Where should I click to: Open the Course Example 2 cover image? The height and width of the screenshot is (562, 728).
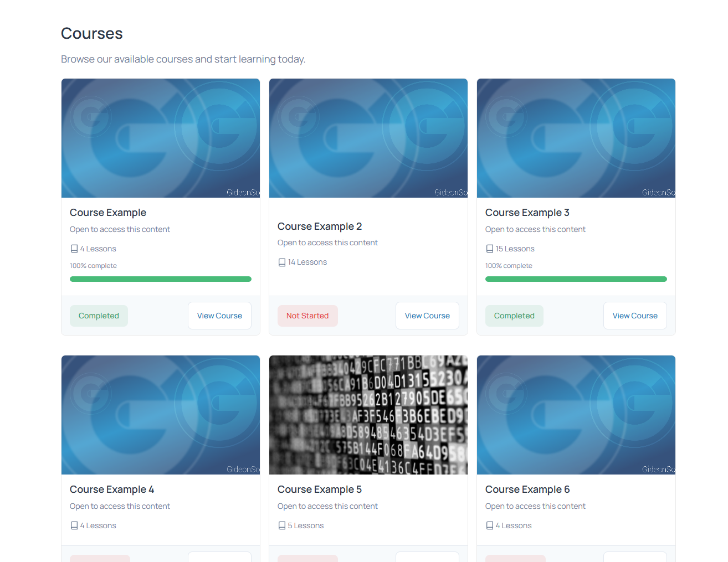[368, 138]
